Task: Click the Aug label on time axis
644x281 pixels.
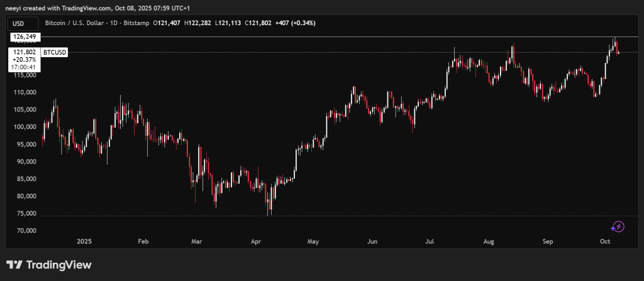Action: pyautogui.click(x=489, y=241)
